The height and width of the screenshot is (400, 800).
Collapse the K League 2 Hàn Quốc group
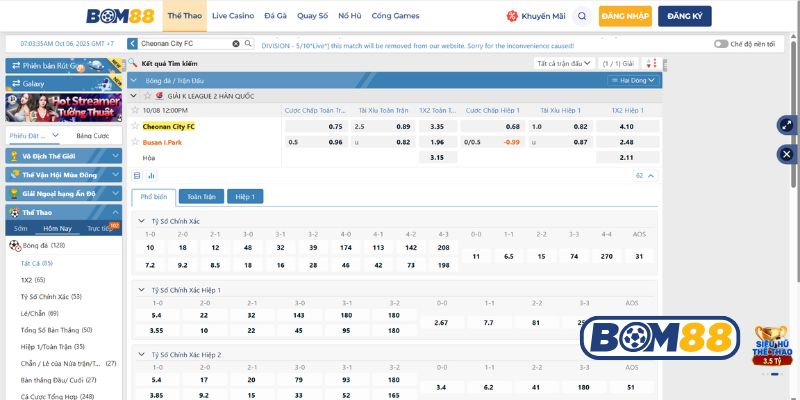(x=134, y=95)
